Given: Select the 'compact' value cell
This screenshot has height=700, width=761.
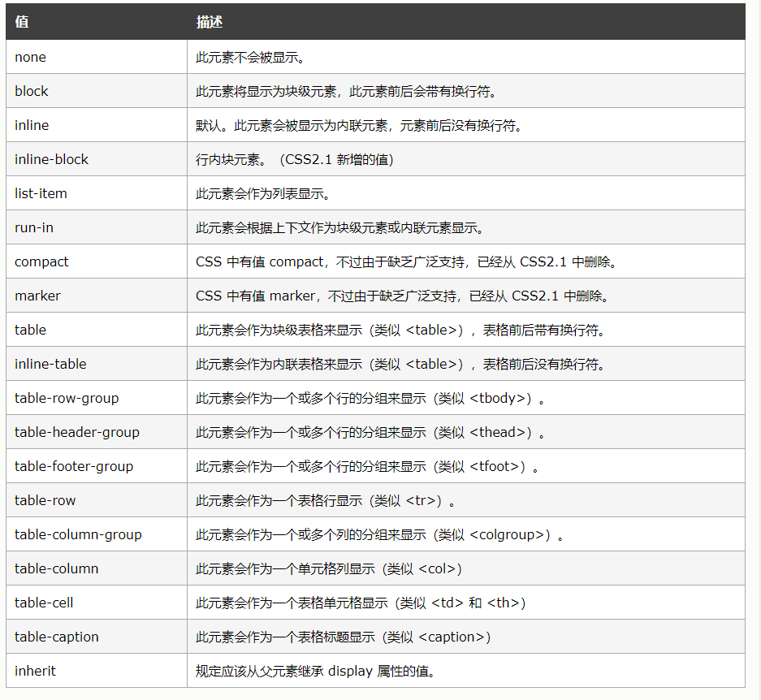Looking at the screenshot, I should click(x=97, y=261).
